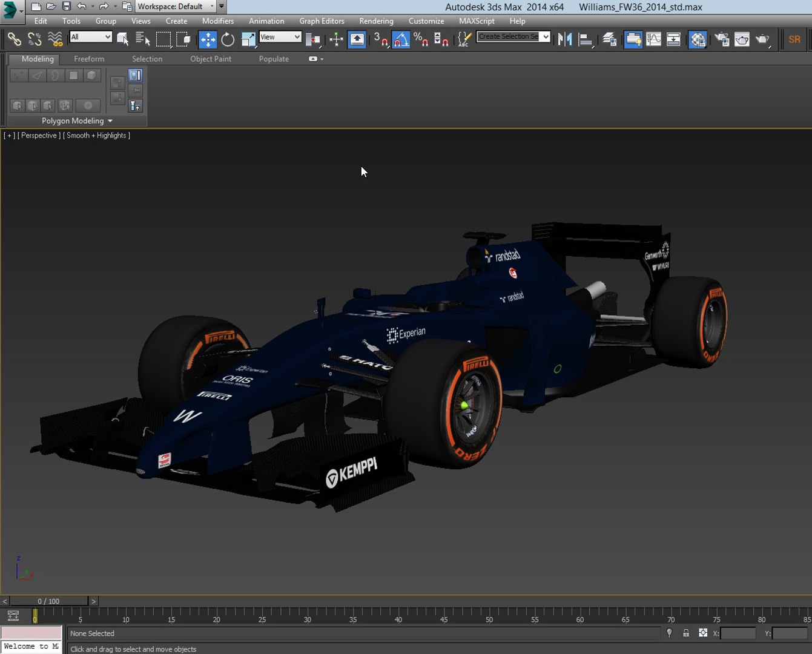Switch to the Freeform ribbon tab
Image resolution: width=812 pixels, height=654 pixels.
click(x=89, y=59)
